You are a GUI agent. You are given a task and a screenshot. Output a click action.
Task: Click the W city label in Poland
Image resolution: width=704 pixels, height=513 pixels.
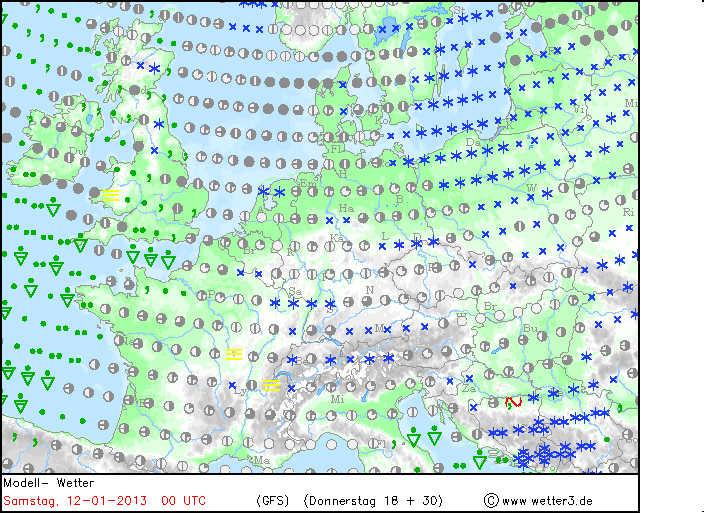tap(531, 188)
